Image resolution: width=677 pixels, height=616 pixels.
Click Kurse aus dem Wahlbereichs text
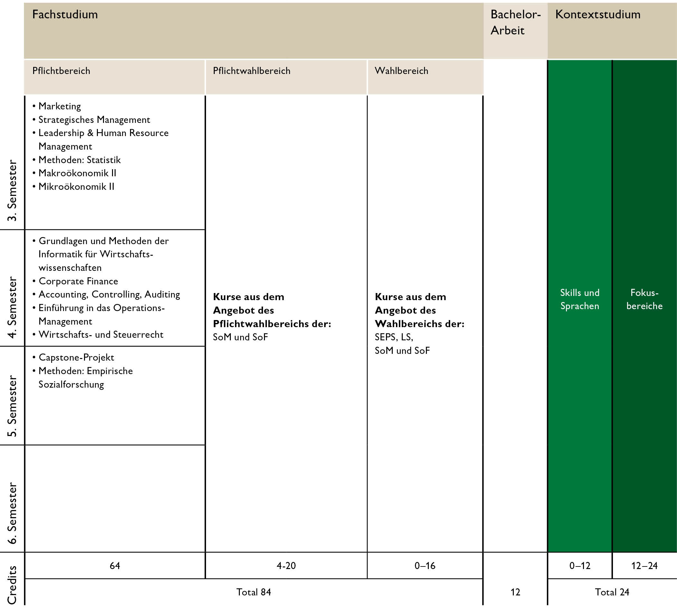420,310
